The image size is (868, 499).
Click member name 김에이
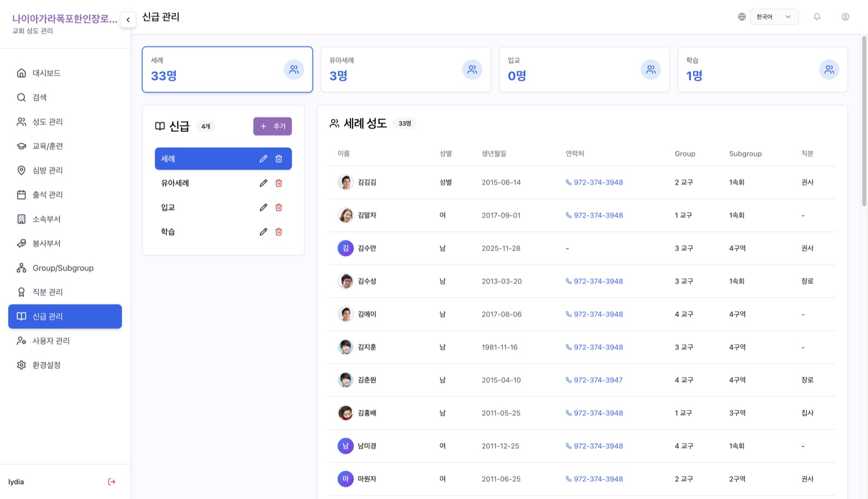(x=367, y=314)
